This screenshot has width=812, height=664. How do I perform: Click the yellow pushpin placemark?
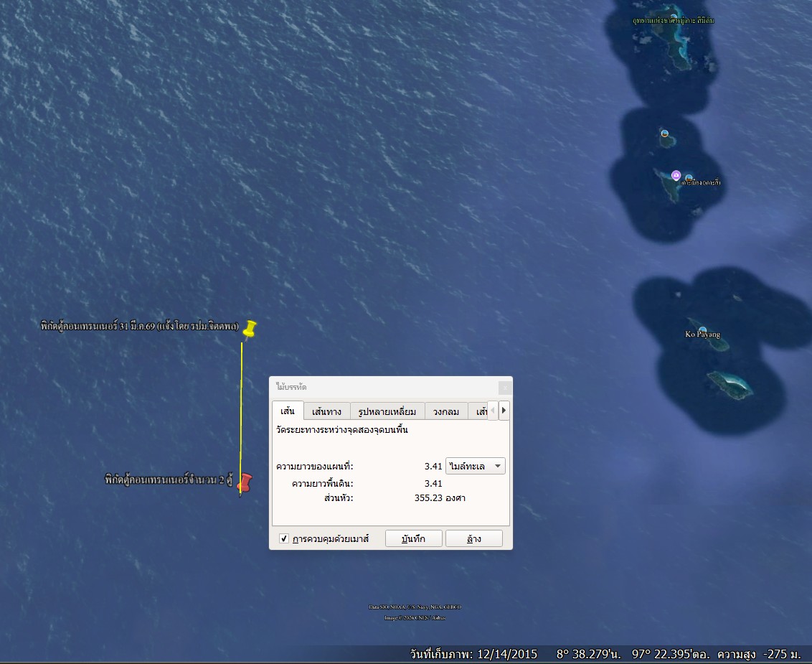250,329
